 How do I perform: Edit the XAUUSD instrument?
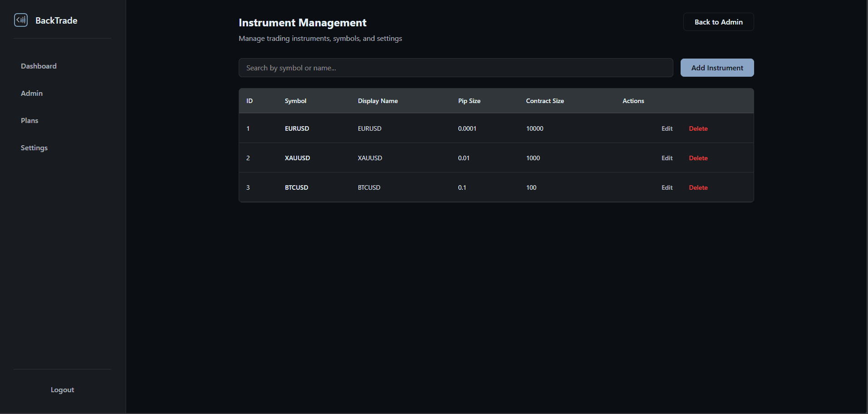click(x=667, y=158)
